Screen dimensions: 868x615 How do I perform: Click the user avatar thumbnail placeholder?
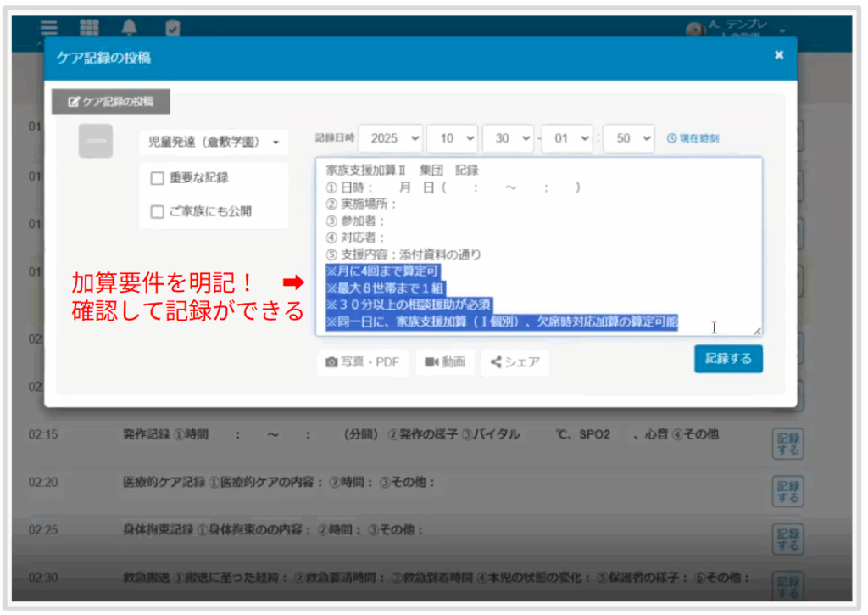point(95,141)
